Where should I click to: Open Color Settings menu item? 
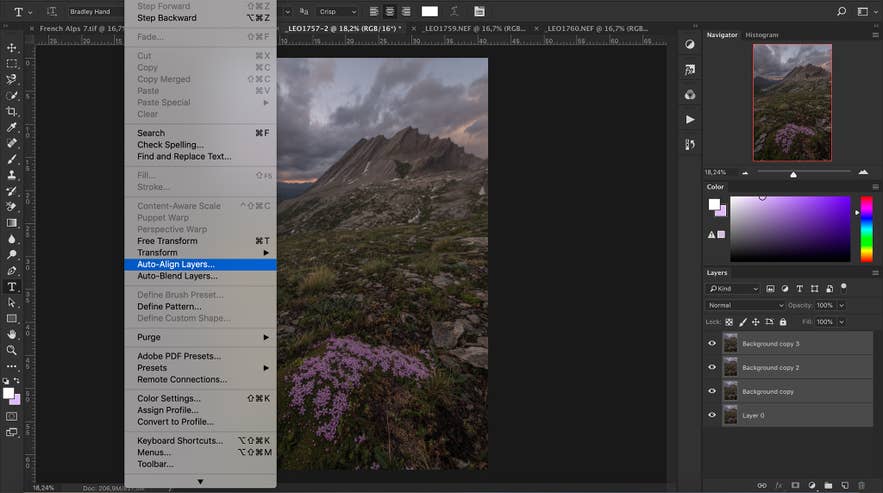200,398
